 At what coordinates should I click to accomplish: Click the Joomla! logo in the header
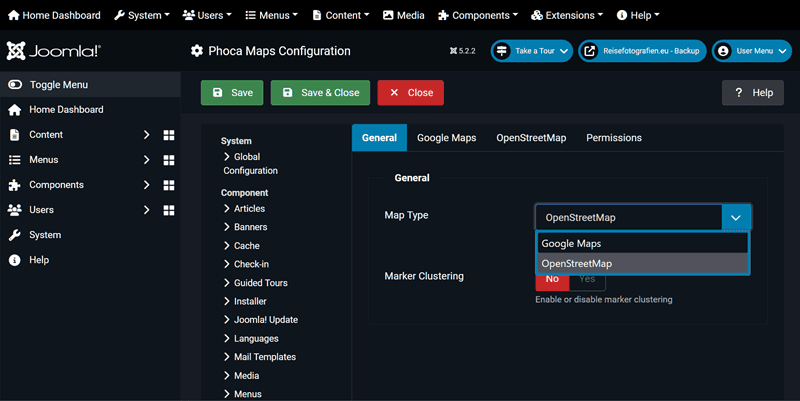tap(53, 51)
